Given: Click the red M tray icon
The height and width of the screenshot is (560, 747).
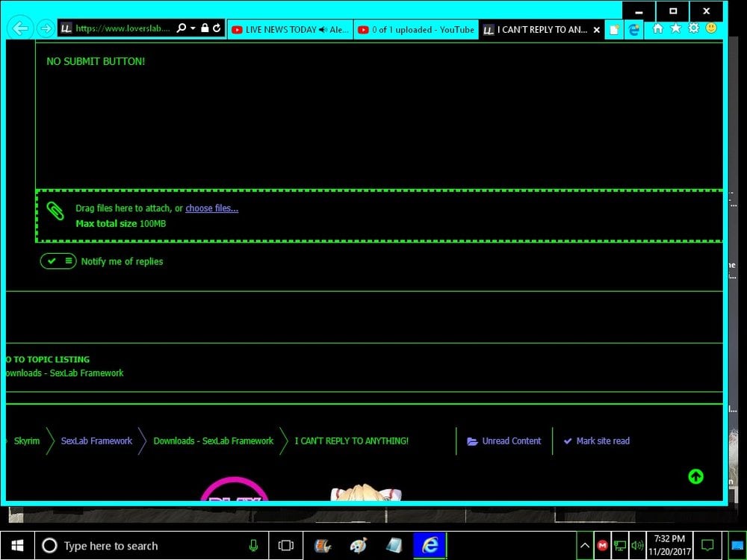Looking at the screenshot, I should point(603,546).
